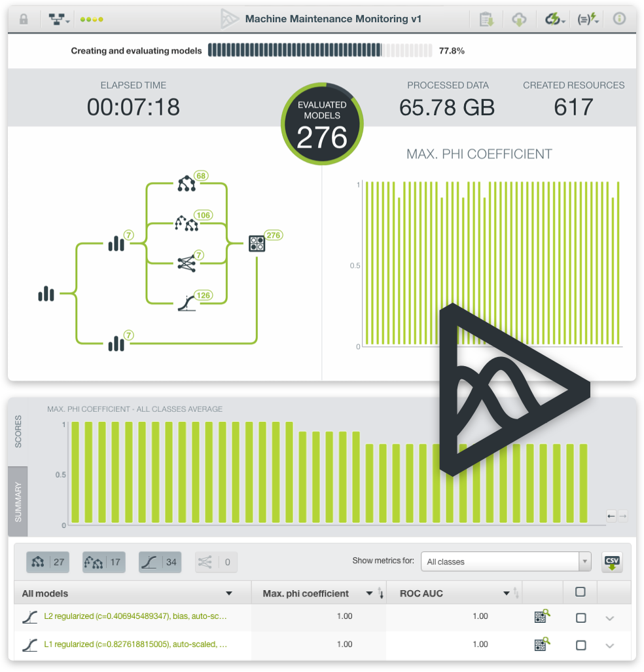Image resolution: width=644 pixels, height=672 pixels.
Task: Expand the L1 regularized row chevron
Action: [610, 645]
